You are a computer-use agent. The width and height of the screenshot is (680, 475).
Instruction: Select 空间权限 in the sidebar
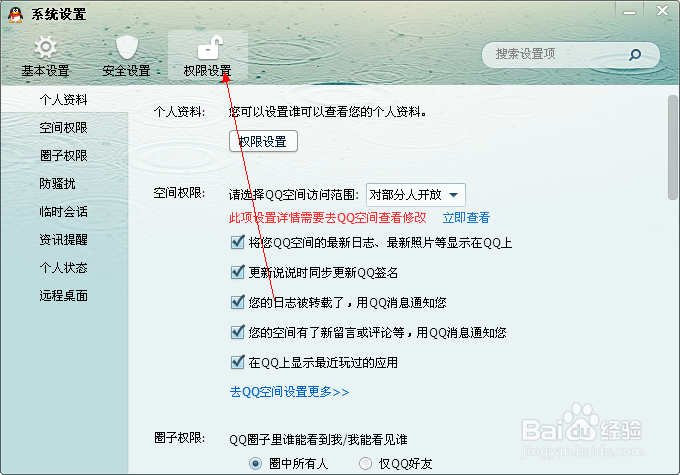(x=64, y=128)
